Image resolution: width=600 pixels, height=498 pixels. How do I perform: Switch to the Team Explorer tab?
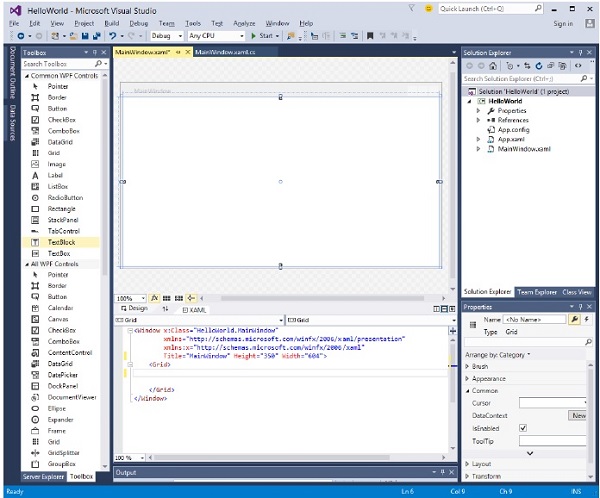click(538, 292)
